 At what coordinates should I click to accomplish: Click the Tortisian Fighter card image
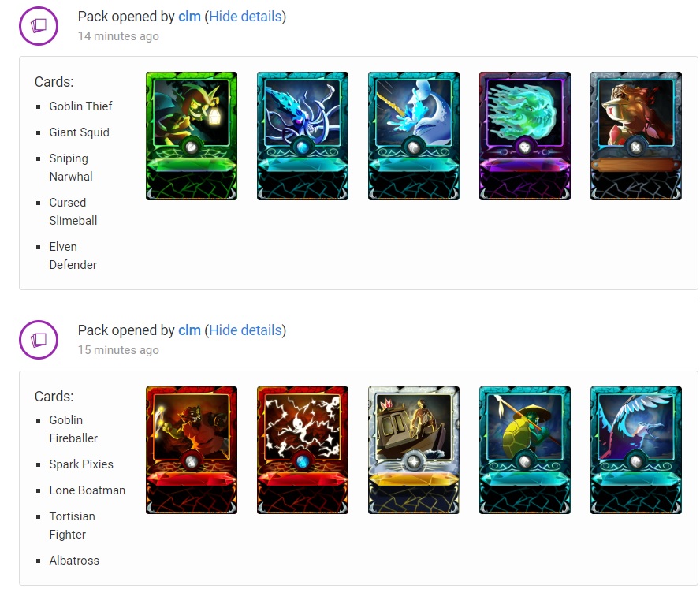point(525,449)
